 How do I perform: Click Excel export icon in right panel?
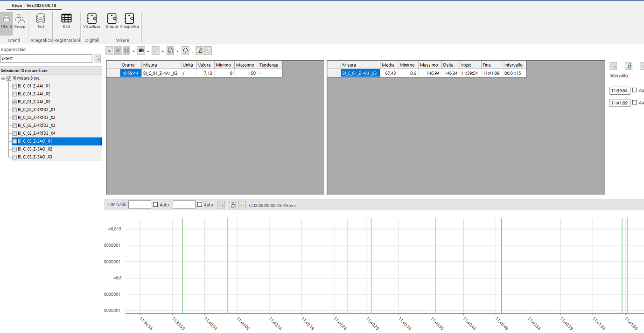click(629, 66)
